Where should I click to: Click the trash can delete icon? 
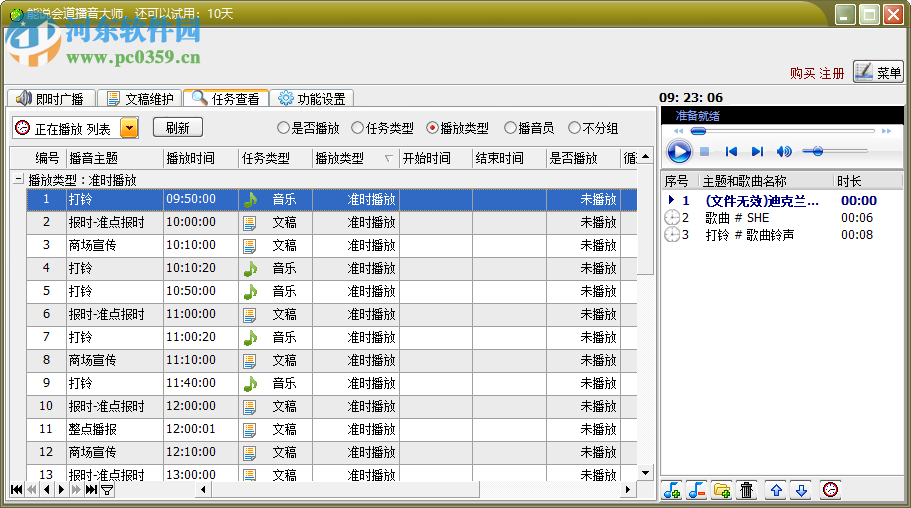point(746,490)
